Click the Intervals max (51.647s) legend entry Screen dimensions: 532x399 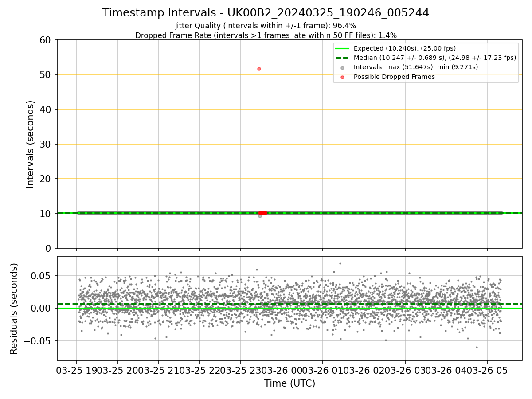click(x=416, y=67)
